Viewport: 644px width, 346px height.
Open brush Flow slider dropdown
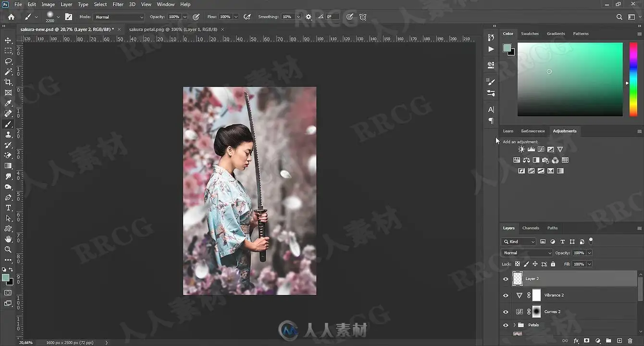tap(235, 17)
